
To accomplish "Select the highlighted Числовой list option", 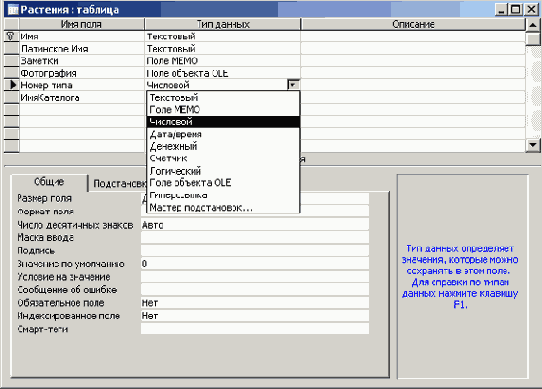I will click(223, 122).
